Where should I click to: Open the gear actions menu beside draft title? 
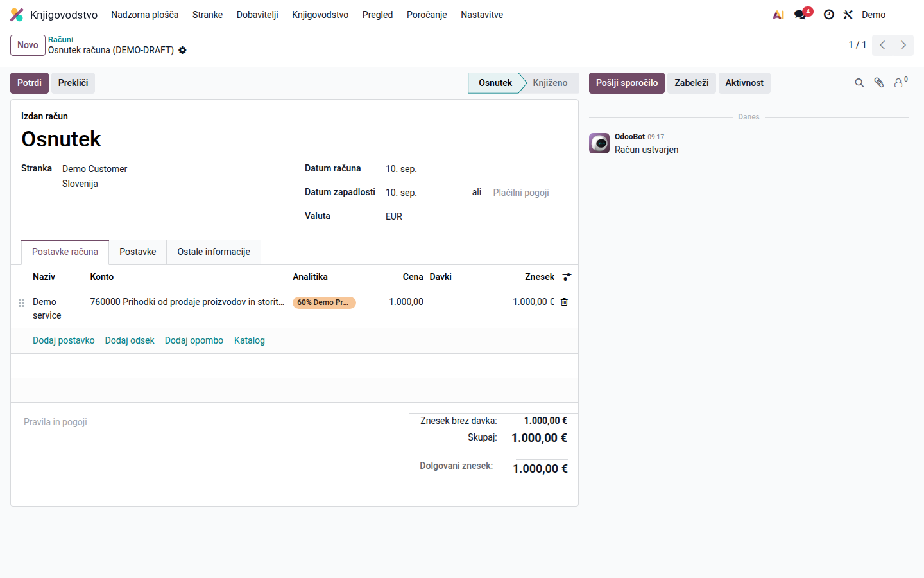coord(182,50)
